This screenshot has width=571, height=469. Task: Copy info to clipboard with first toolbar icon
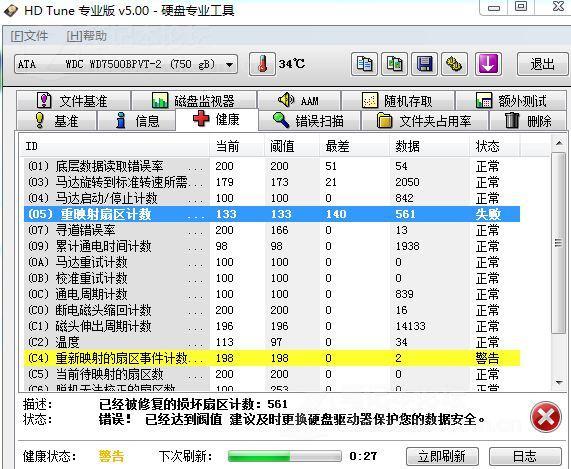pos(364,64)
